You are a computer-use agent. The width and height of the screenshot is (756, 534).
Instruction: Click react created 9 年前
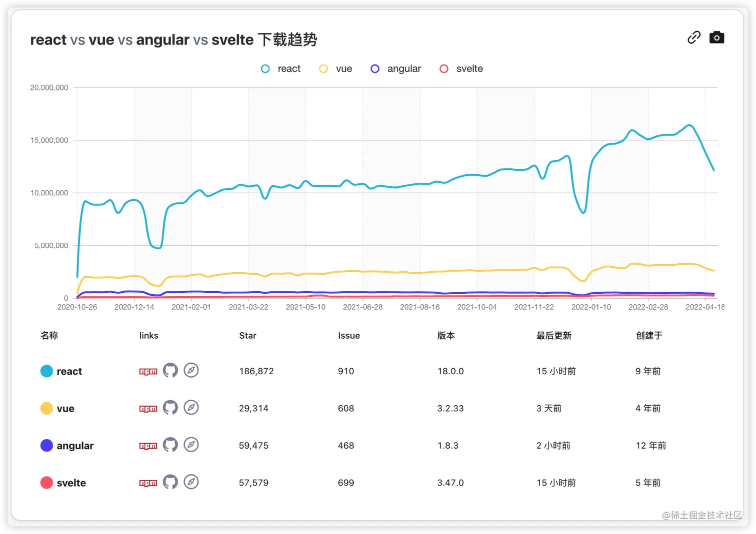(x=648, y=371)
